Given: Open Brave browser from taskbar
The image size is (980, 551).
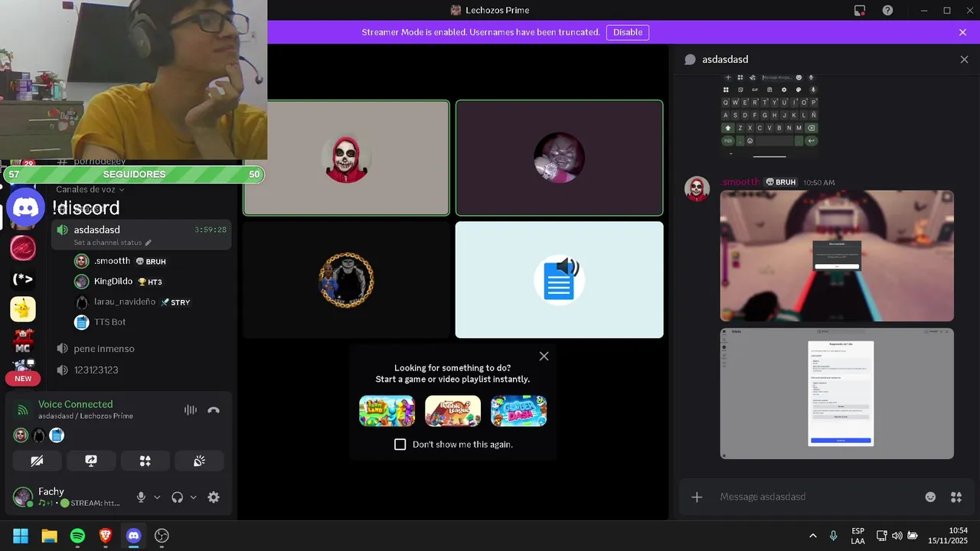Looking at the screenshot, I should (x=106, y=536).
